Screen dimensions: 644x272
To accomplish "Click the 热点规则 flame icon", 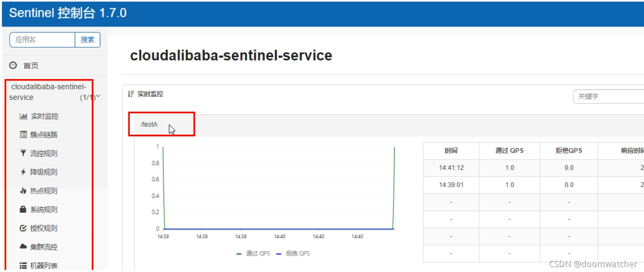I will pos(23,191).
